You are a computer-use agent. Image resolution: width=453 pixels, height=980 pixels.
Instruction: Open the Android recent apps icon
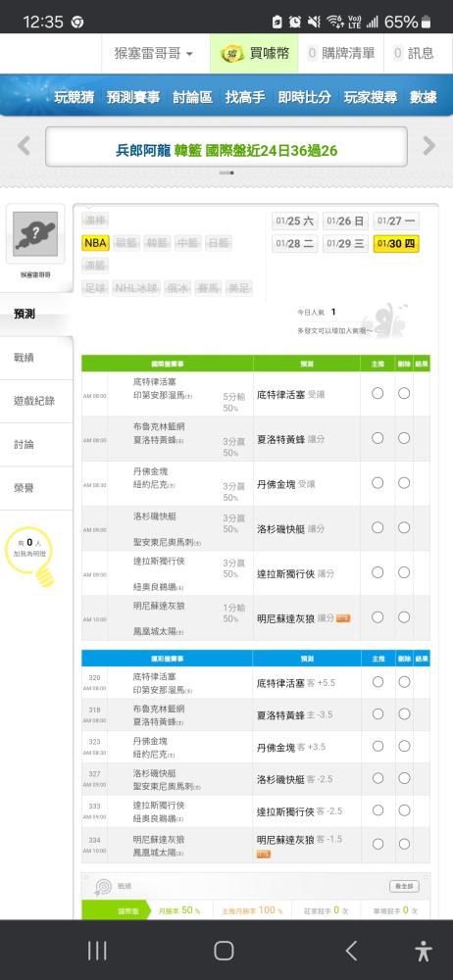coord(97,951)
